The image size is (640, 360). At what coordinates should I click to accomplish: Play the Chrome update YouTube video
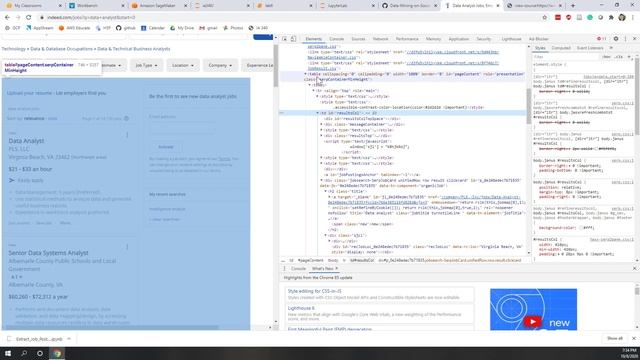pos(532,322)
